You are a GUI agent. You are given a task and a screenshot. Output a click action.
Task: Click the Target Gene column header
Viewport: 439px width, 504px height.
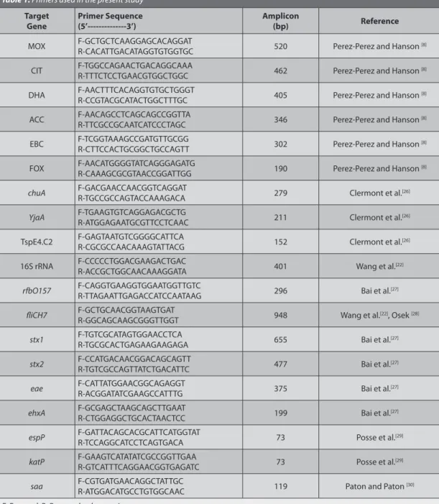tap(37, 21)
